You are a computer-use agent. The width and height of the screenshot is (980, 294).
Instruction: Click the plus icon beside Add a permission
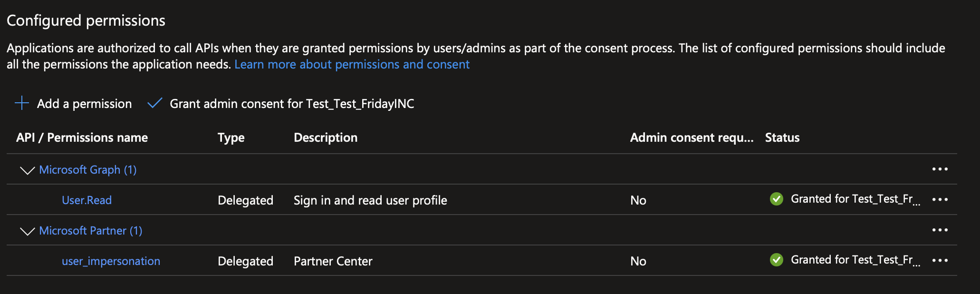(22, 103)
